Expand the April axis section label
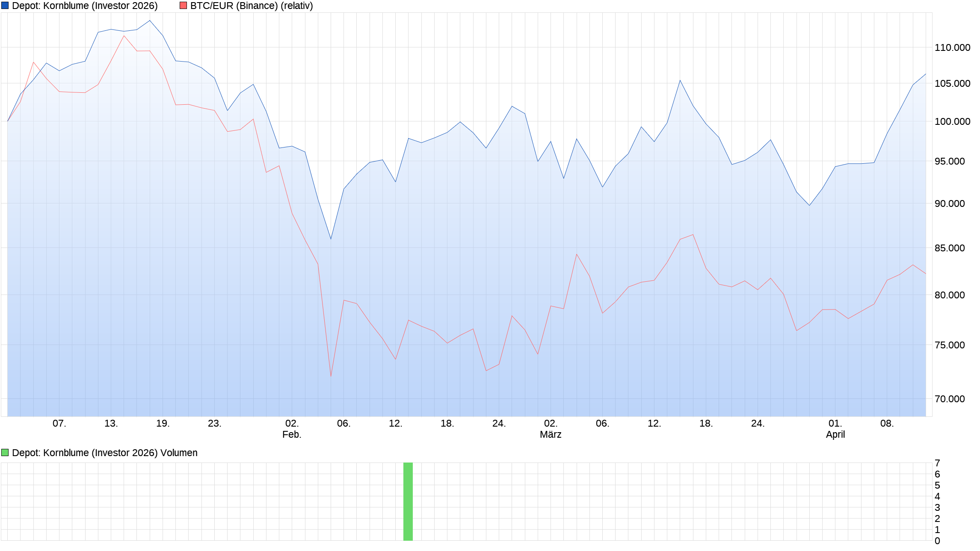 [835, 435]
